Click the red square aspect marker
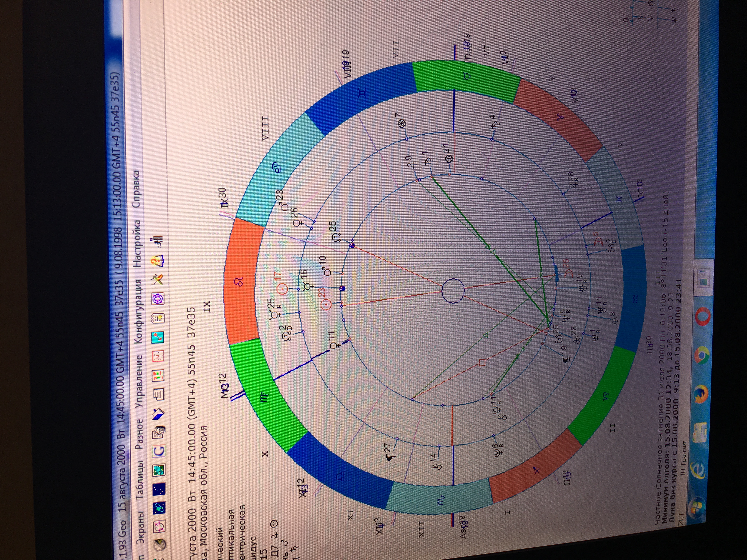 [x=482, y=363]
